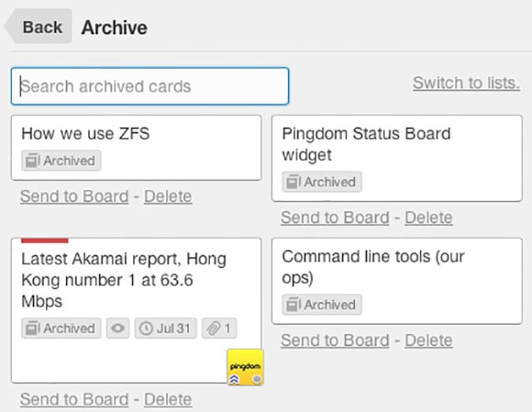Screen dimensions: 532x412
Task: Click Archived badge on Command line tools card
Action: 322,305
